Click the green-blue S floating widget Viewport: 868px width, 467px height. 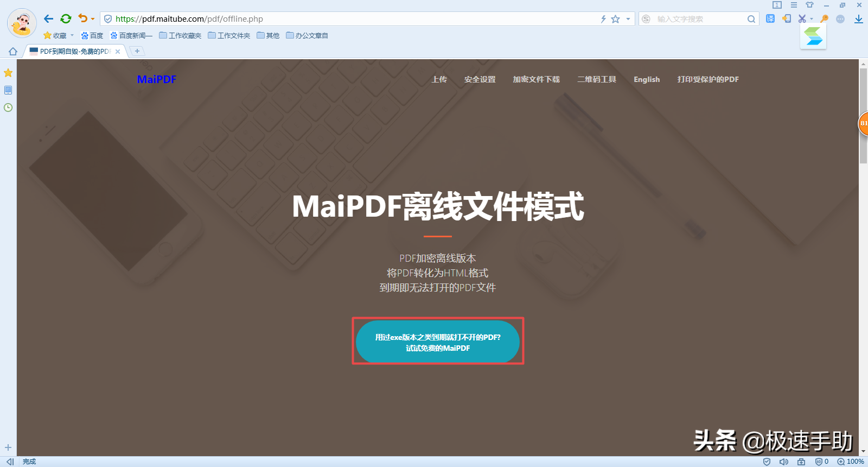tap(813, 36)
